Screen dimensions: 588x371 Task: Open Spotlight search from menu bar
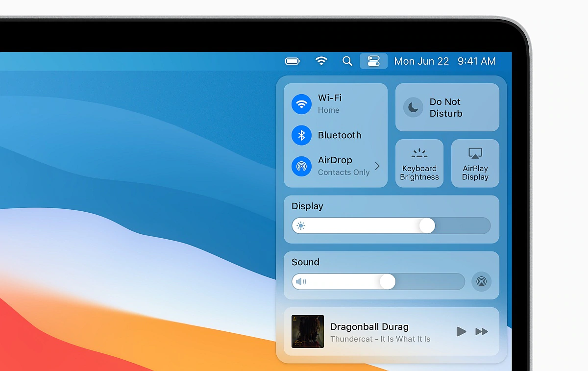click(x=347, y=61)
